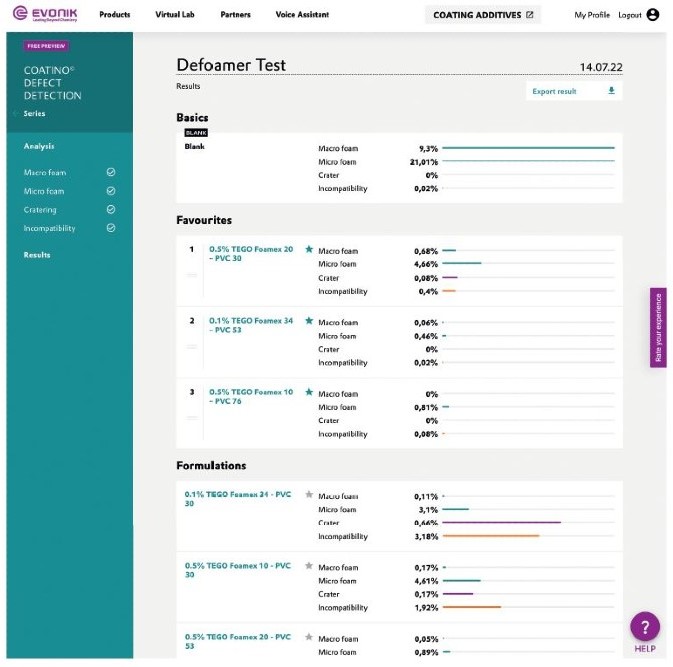Unfavourite 0.1% TEGO Foamex 34 – PVC 53 star

pyautogui.click(x=309, y=321)
